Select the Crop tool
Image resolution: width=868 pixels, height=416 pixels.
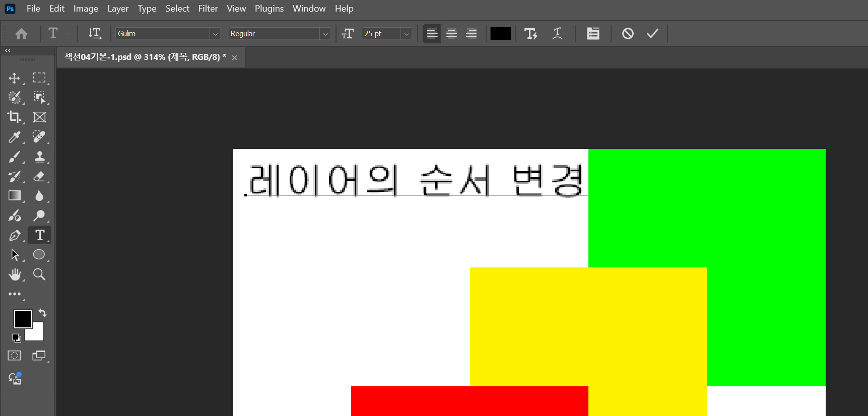(x=14, y=117)
